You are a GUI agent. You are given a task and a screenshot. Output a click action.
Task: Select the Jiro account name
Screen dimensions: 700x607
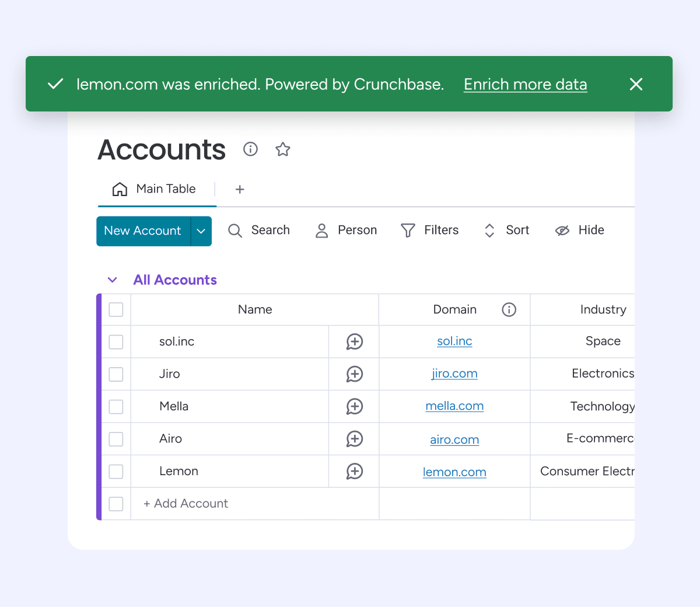click(x=170, y=374)
